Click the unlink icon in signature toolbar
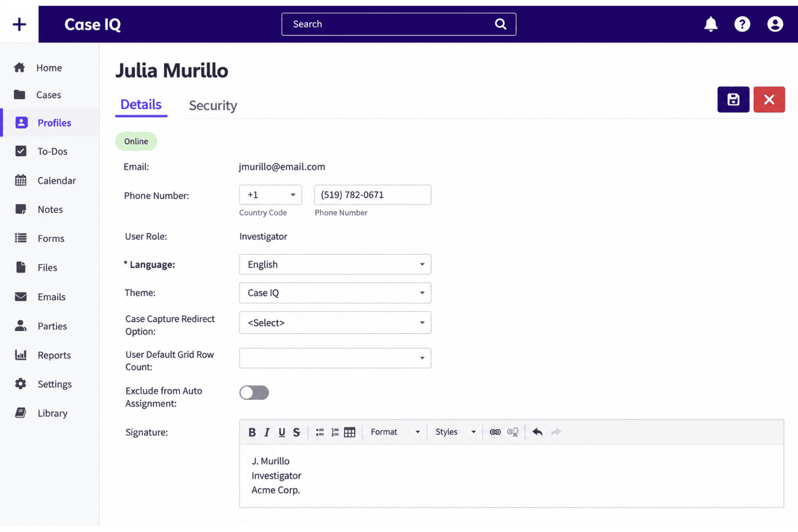The image size is (798, 532). click(x=513, y=432)
